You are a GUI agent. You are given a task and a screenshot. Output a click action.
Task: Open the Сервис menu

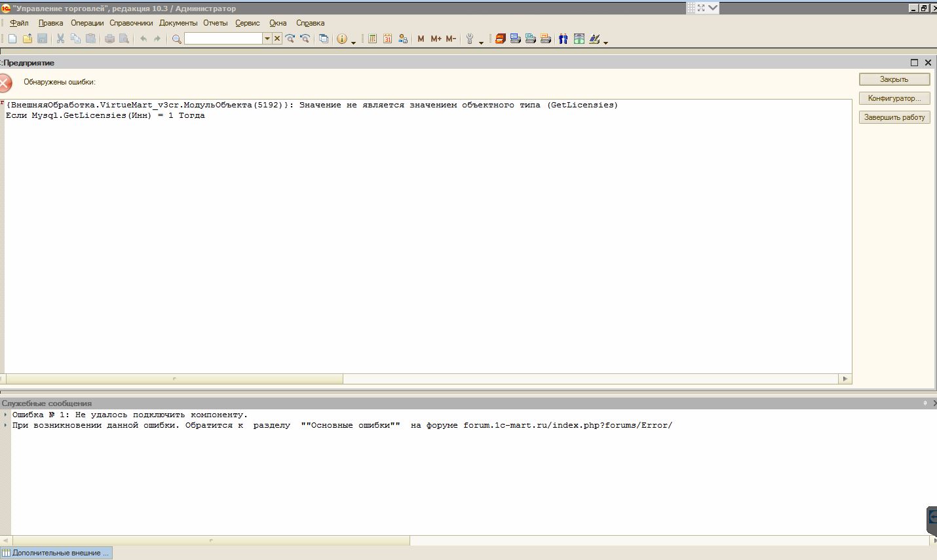pyautogui.click(x=247, y=23)
